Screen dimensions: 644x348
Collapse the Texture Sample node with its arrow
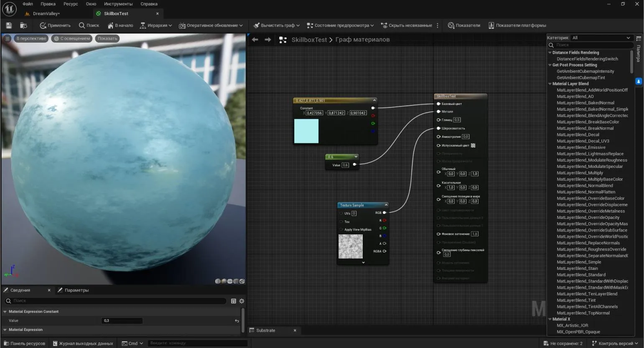click(x=386, y=205)
